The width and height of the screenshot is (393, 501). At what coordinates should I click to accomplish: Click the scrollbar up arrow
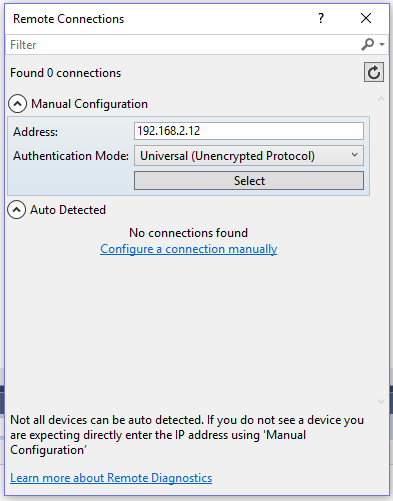[x=381, y=99]
